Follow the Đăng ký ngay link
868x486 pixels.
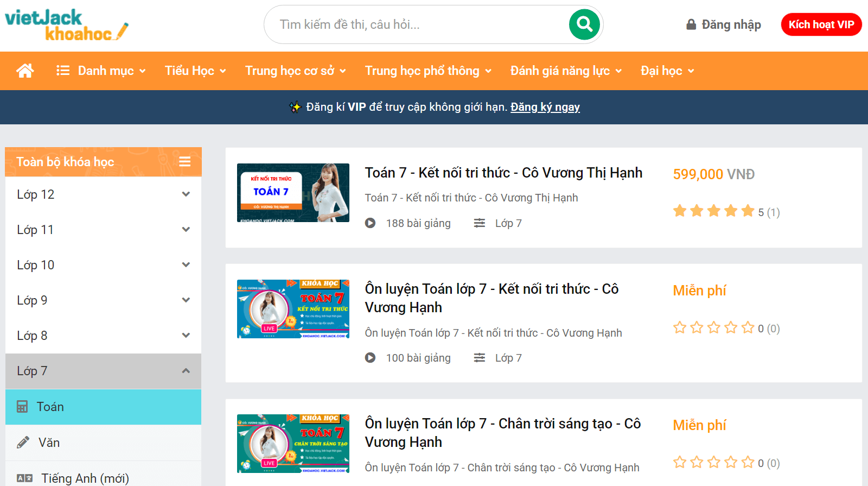[545, 107]
